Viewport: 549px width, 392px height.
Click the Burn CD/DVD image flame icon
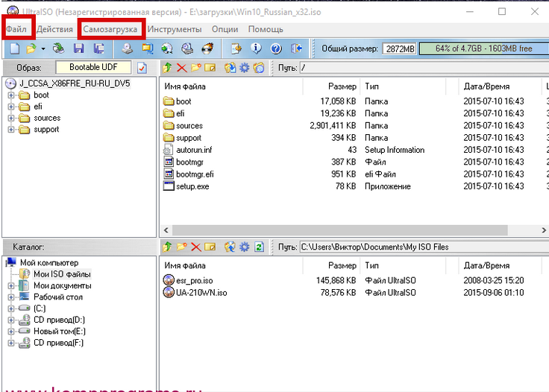coord(207,48)
